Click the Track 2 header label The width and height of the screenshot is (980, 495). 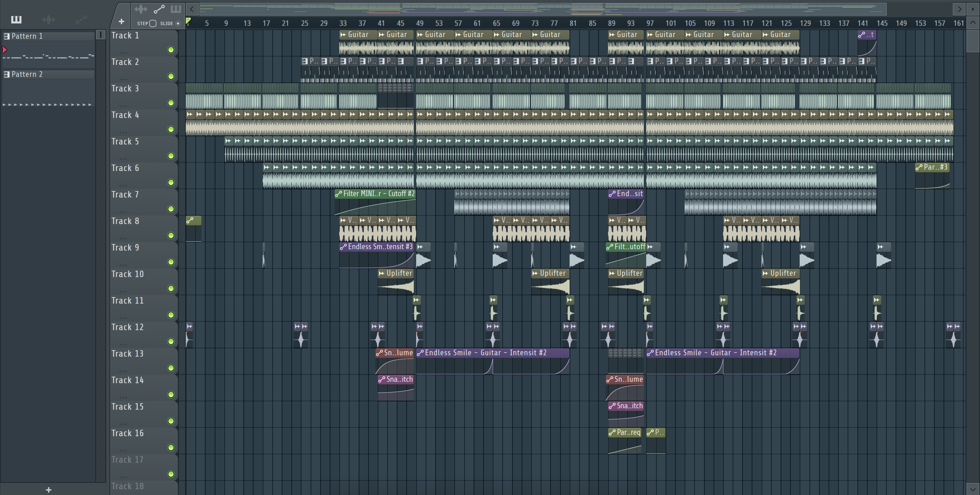[125, 62]
